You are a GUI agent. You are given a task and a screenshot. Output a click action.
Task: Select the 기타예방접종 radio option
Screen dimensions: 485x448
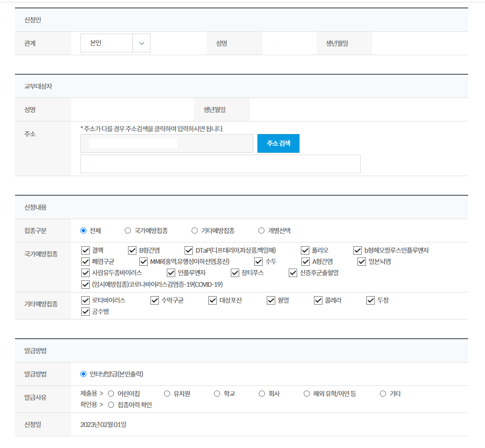(194, 231)
